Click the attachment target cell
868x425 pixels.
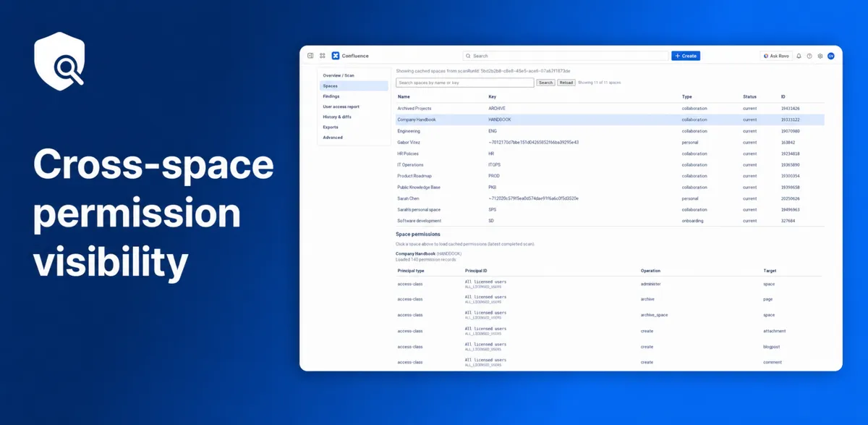(775, 331)
